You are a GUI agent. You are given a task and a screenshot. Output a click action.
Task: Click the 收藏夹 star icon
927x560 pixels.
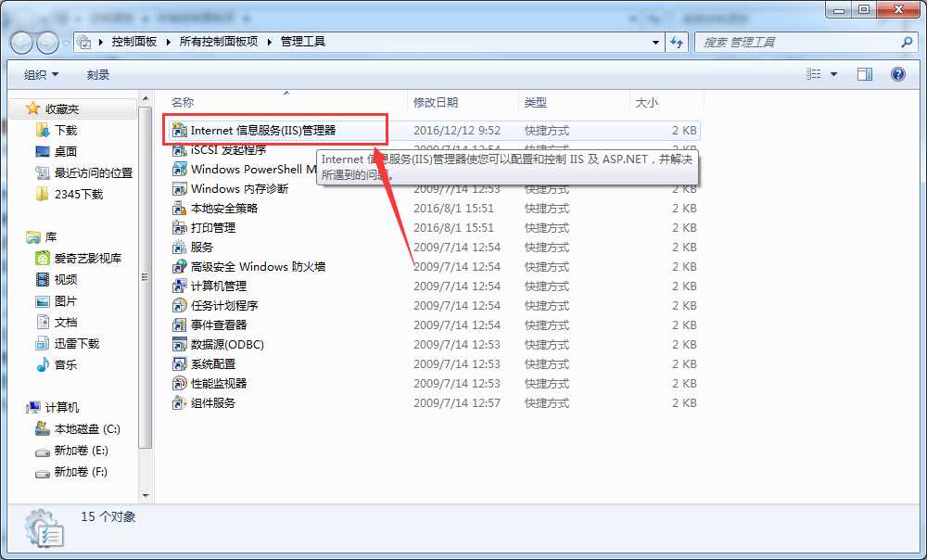[x=32, y=108]
